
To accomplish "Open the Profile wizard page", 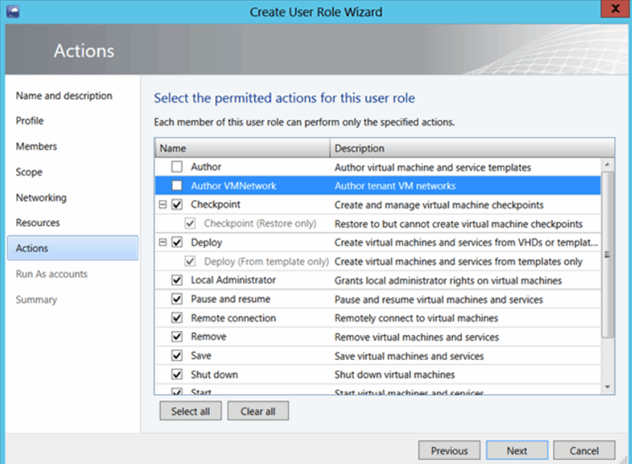I will pos(30,121).
